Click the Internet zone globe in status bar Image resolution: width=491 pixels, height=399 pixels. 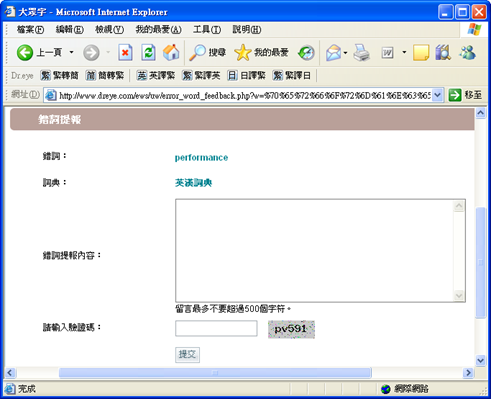pyautogui.click(x=386, y=389)
